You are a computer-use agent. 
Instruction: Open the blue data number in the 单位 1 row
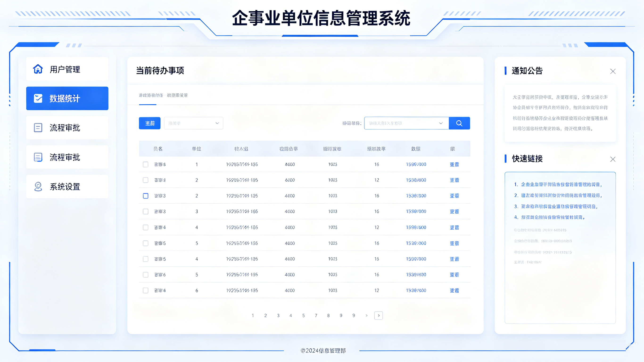click(416, 164)
